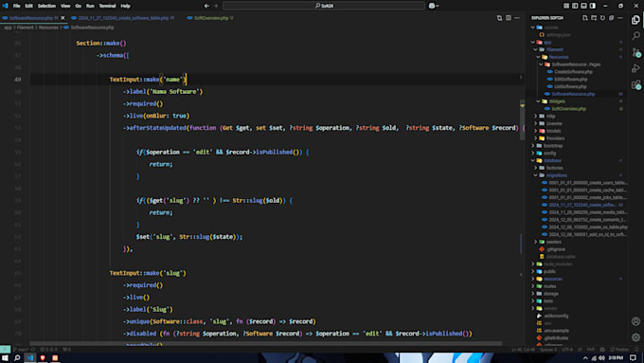Open the Source Control view

tap(635, 52)
